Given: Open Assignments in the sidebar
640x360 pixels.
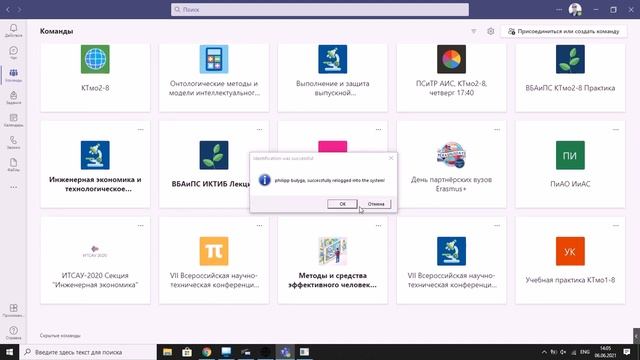Looking at the screenshot, I should 13,98.
